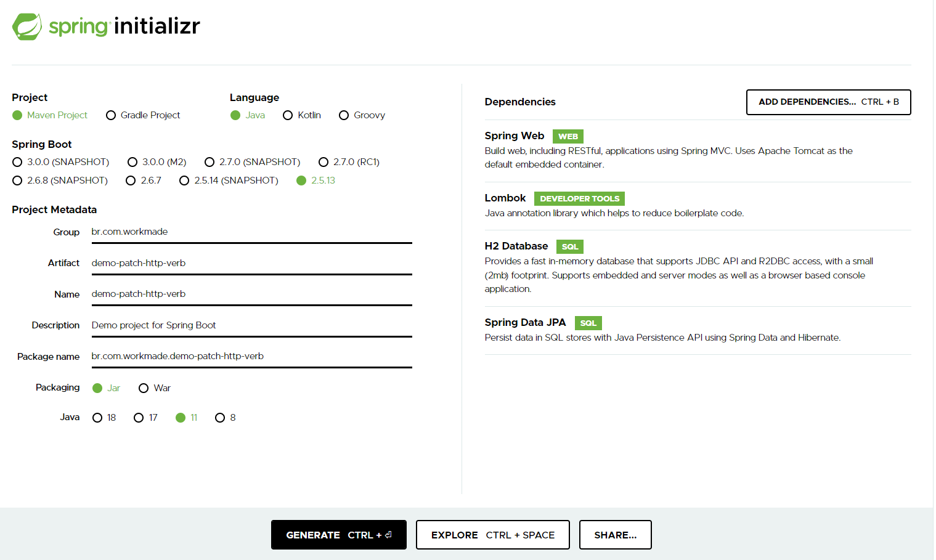
Task: Select the Gradle Project option
Action: tap(143, 115)
